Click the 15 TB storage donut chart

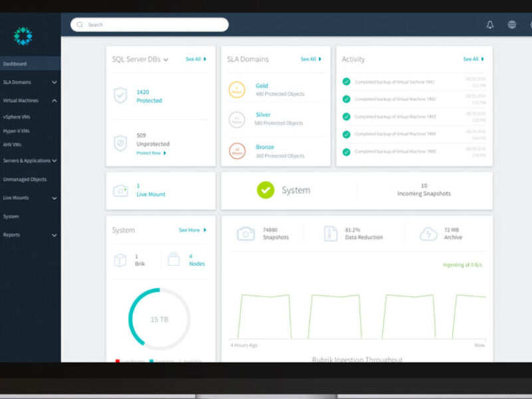[160, 319]
